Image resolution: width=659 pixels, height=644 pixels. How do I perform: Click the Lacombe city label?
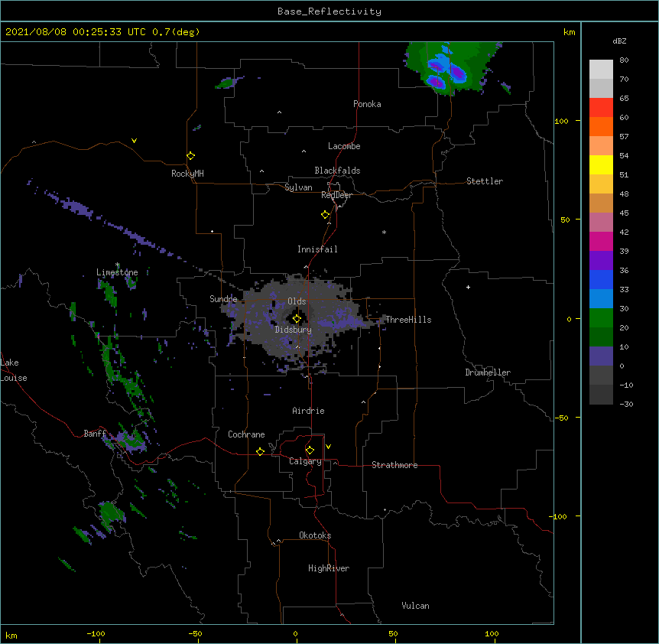[x=344, y=146]
